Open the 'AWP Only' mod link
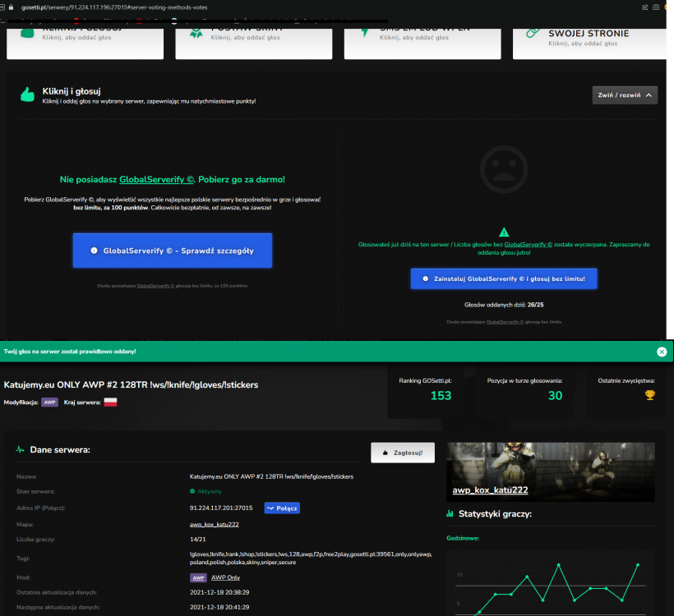The width and height of the screenshot is (674, 616). pyautogui.click(x=225, y=577)
